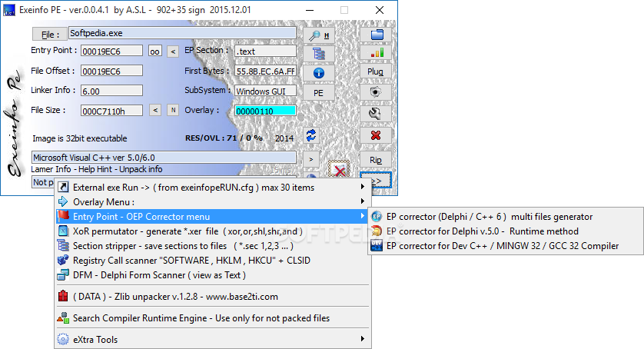Click Microsoft Visual C++ ver 5.0/6.0 field
The image size is (644, 349).
click(164, 158)
